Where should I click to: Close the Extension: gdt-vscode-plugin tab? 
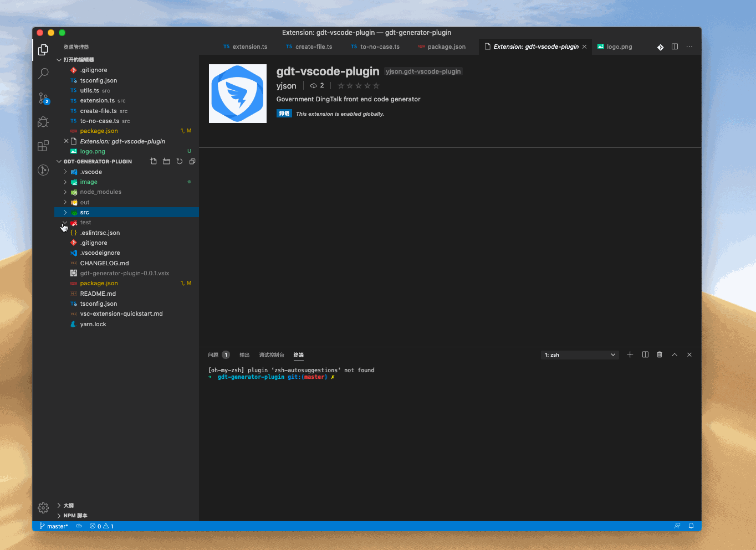(584, 47)
